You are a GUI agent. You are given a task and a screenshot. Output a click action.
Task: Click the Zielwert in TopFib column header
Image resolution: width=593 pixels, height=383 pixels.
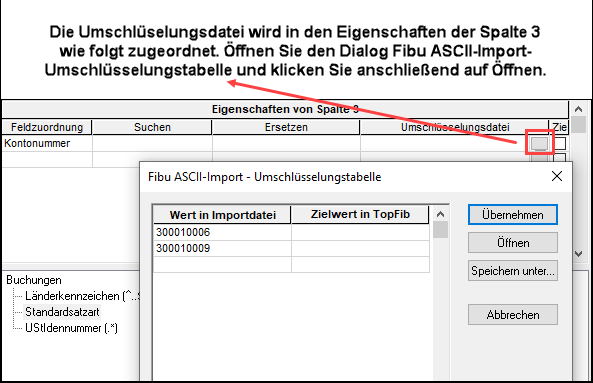coord(360,214)
